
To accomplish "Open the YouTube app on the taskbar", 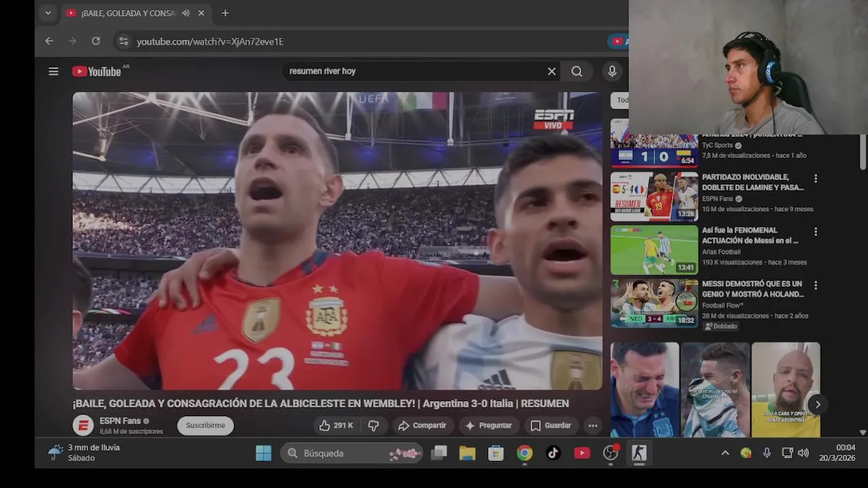I will pos(582,453).
